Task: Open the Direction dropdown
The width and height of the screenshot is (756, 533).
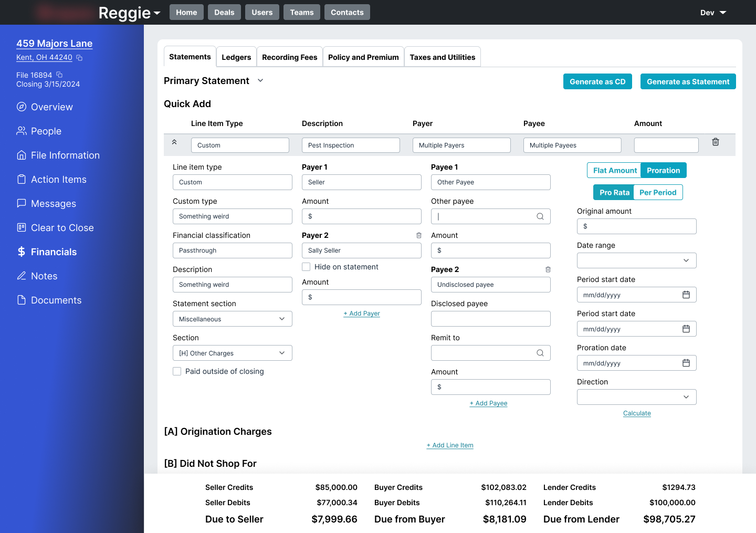Action: pyautogui.click(x=637, y=397)
